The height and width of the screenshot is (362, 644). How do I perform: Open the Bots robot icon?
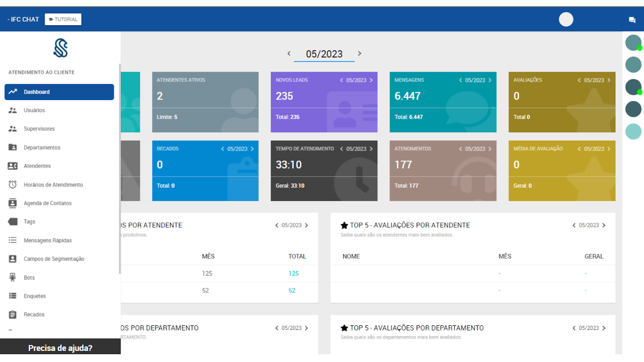point(13,277)
